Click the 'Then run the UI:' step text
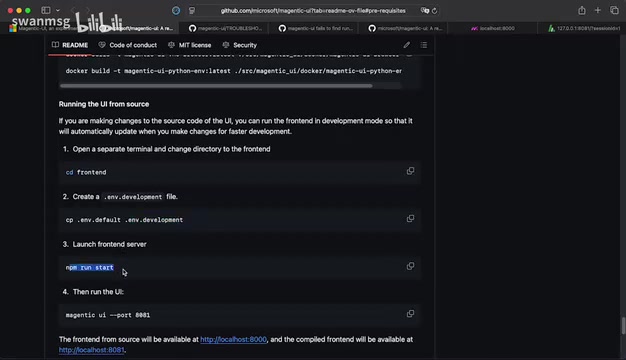626x360 pixels. pyautogui.click(x=98, y=292)
